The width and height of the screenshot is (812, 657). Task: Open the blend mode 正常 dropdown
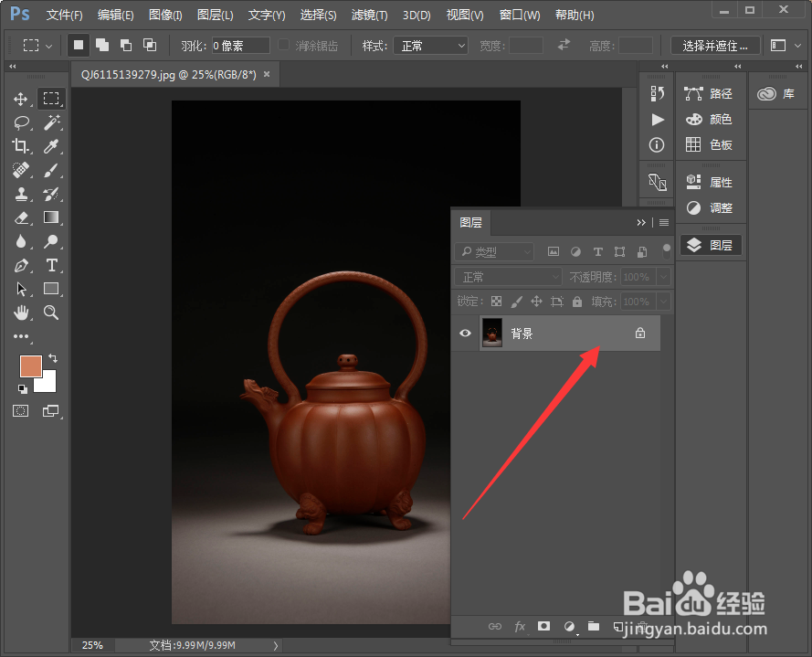pyautogui.click(x=508, y=277)
